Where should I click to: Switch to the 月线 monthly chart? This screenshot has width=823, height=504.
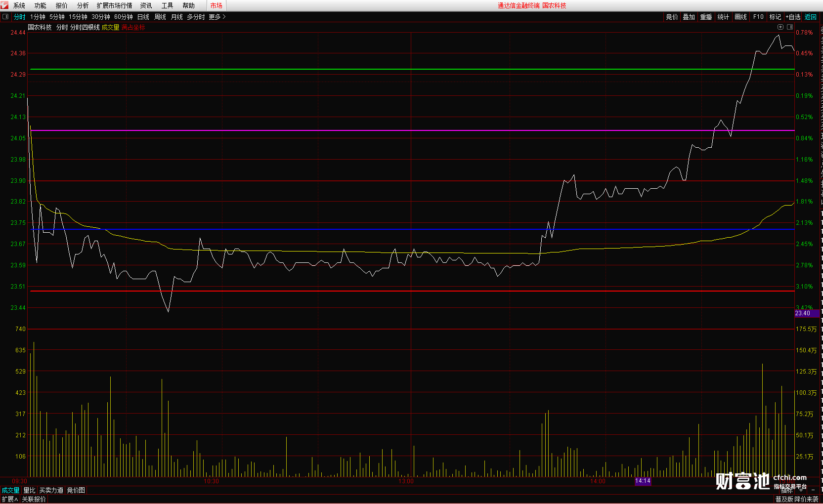177,17
